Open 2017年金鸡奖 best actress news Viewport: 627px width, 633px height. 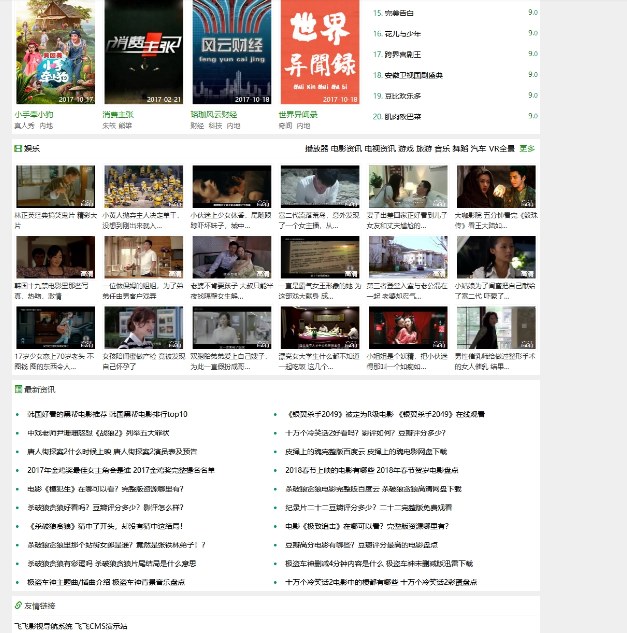tap(121, 470)
